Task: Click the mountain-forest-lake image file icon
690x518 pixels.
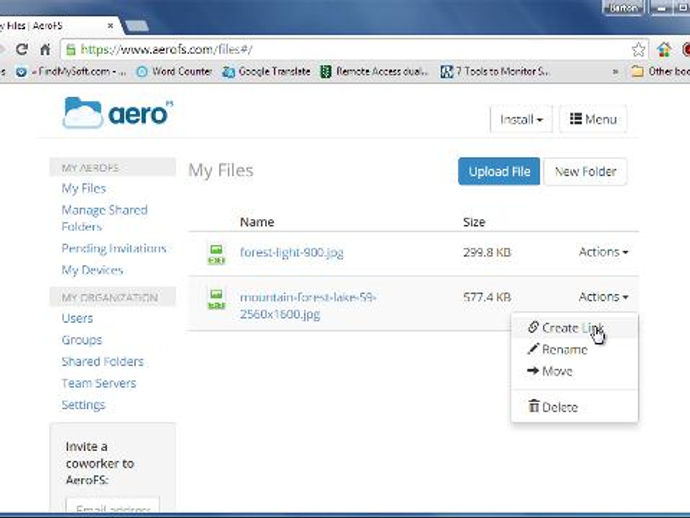Action: [x=216, y=299]
